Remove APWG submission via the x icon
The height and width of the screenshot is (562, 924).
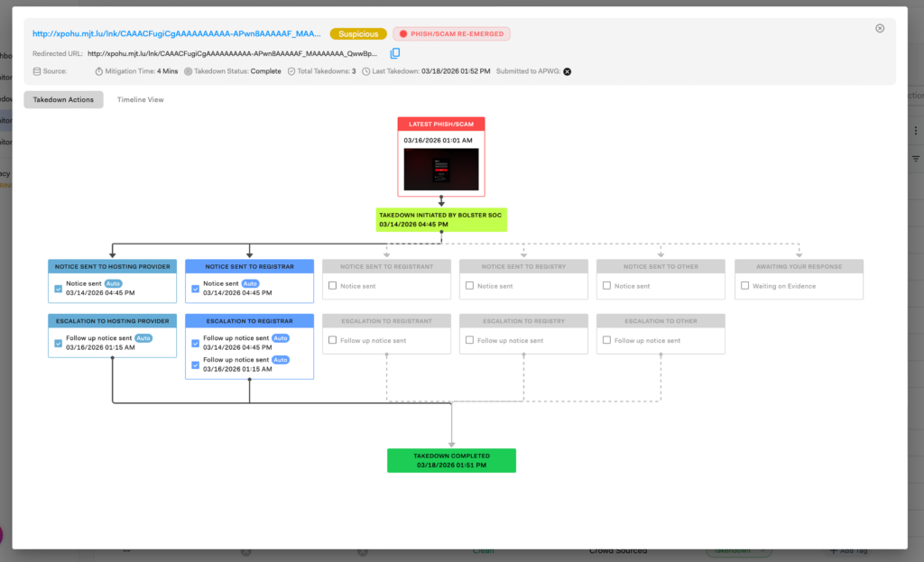pyautogui.click(x=566, y=70)
